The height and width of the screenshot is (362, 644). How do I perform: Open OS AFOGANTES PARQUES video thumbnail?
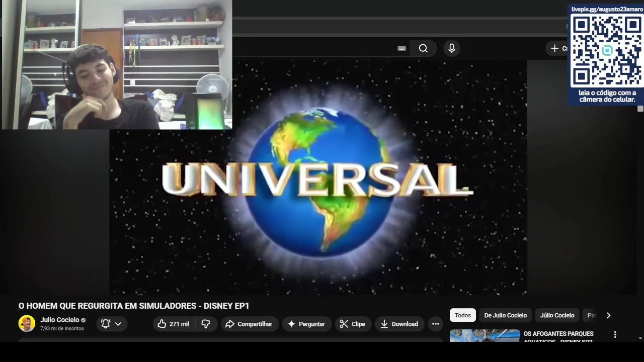coord(485,336)
